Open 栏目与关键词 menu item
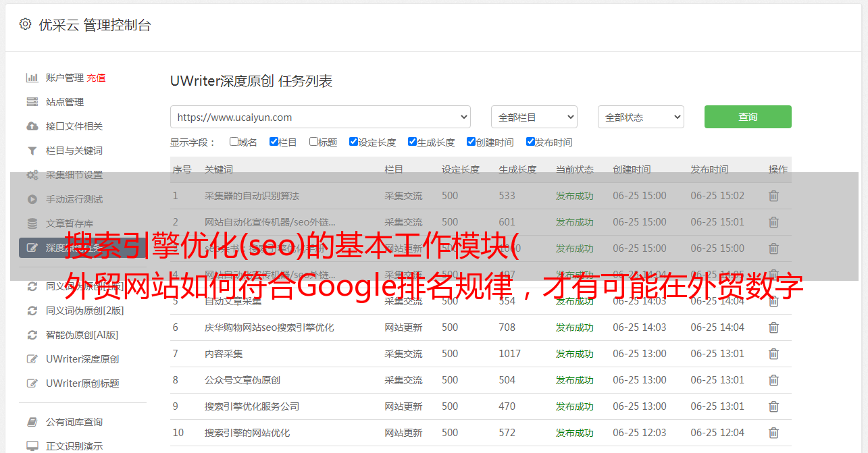The height and width of the screenshot is (453, 868). click(74, 151)
